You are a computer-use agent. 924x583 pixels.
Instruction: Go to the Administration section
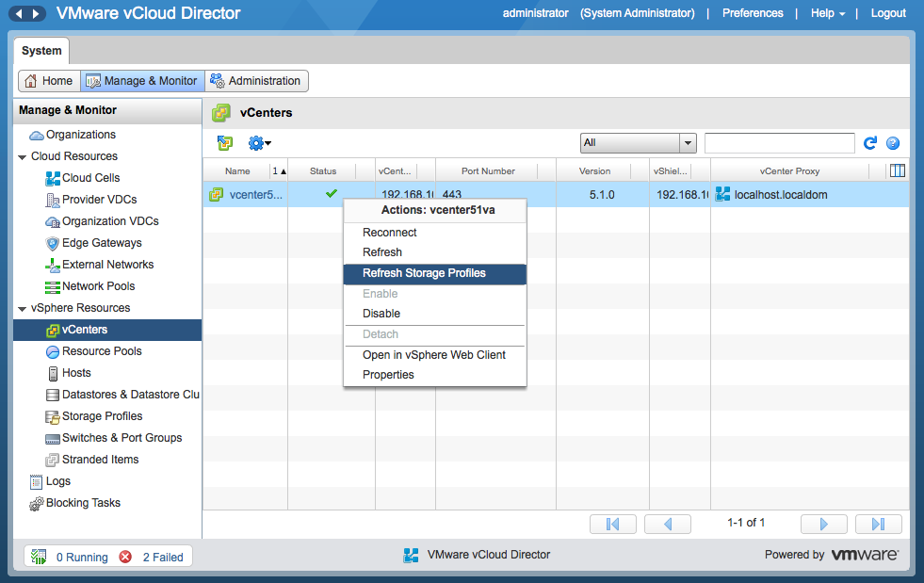point(256,81)
